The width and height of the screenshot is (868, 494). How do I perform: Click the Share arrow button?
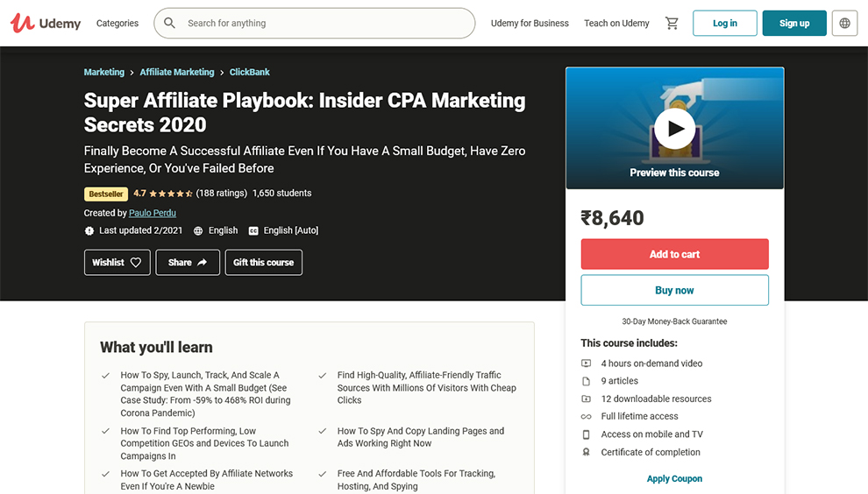point(187,262)
